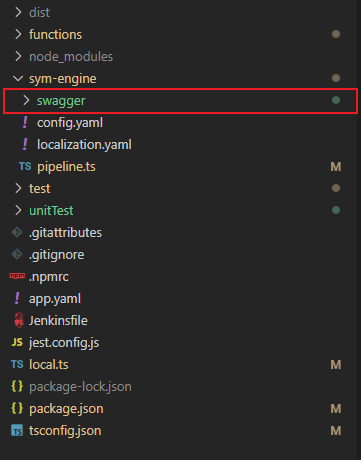Click the TS config icon beside tsconfig.json
Screen dimensions: 361x460
[x=17, y=430]
